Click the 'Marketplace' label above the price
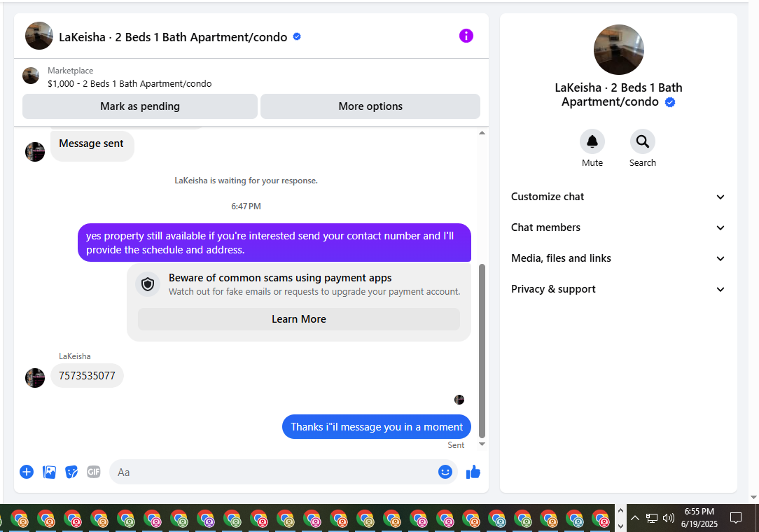Viewport: 759px width, 532px height. 70,71
